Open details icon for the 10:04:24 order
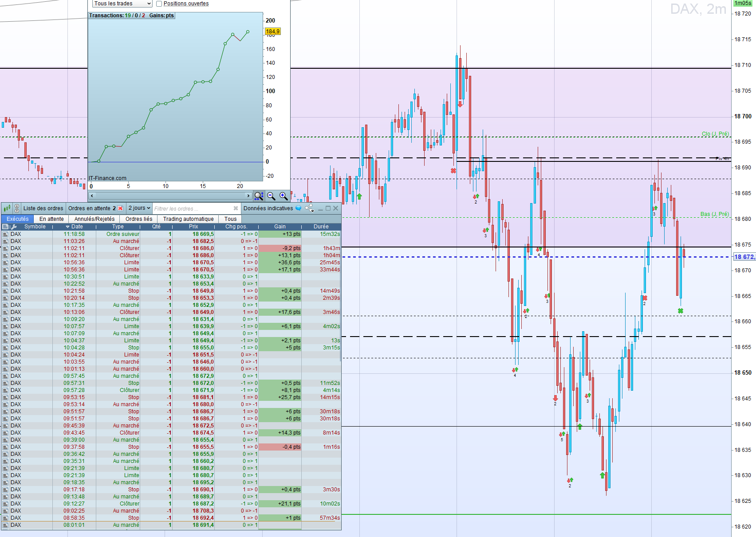 pyautogui.click(x=5, y=355)
